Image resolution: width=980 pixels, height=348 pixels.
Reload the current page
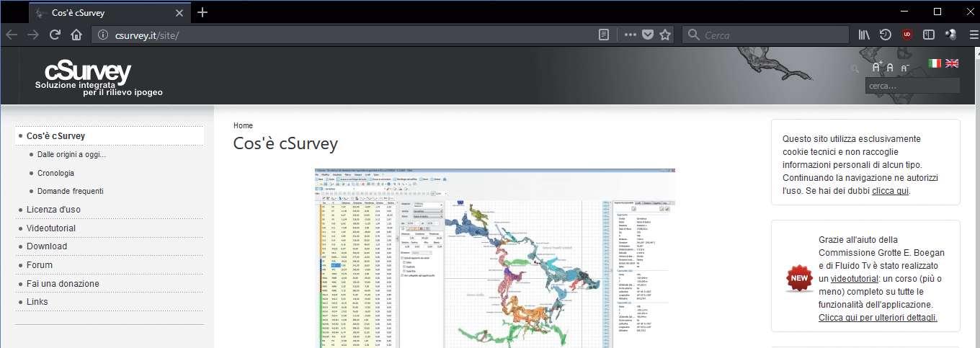coord(54,35)
